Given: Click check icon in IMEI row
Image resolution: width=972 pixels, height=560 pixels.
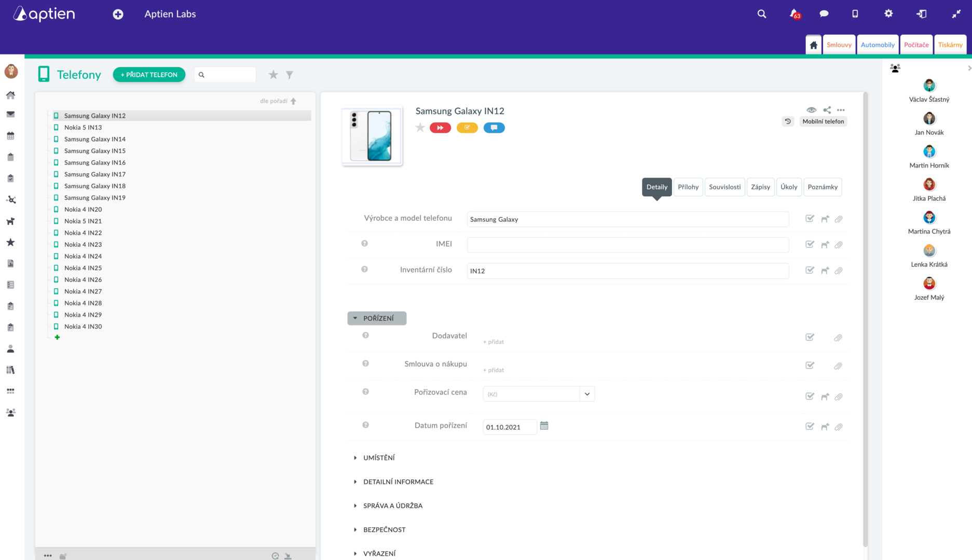Looking at the screenshot, I should [810, 244].
